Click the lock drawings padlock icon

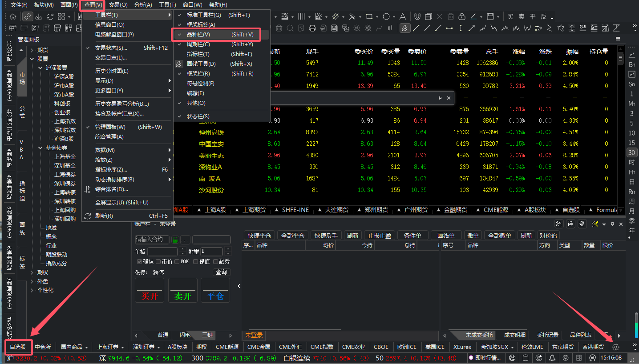pyautogui.click(x=462, y=16)
